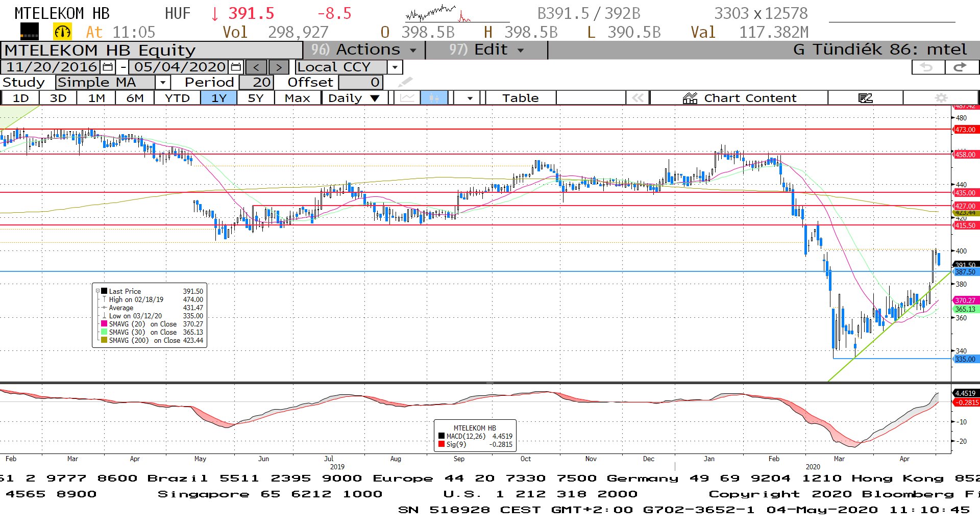Select the 3D range tab

click(58, 97)
